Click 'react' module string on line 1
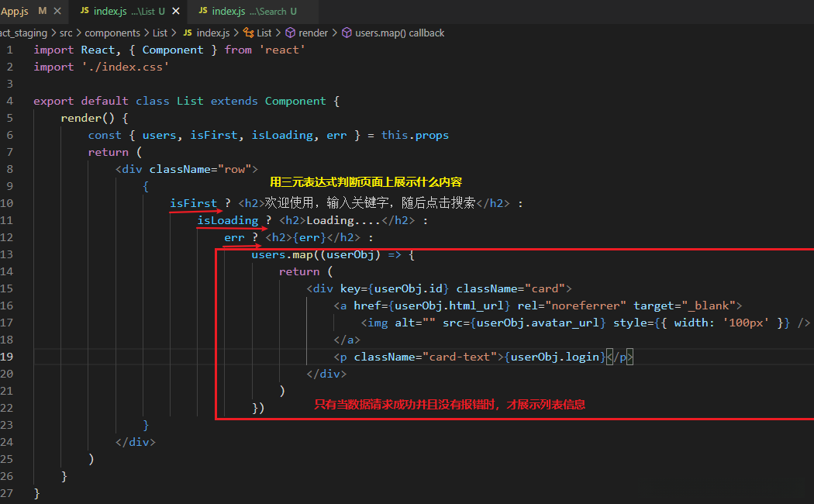The height and width of the screenshot is (504, 814). [x=282, y=50]
